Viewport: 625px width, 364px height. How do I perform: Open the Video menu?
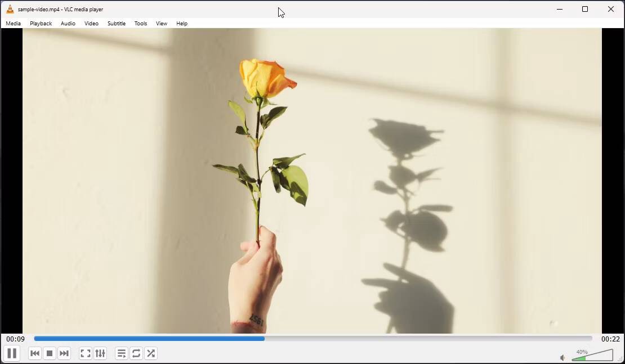91,24
